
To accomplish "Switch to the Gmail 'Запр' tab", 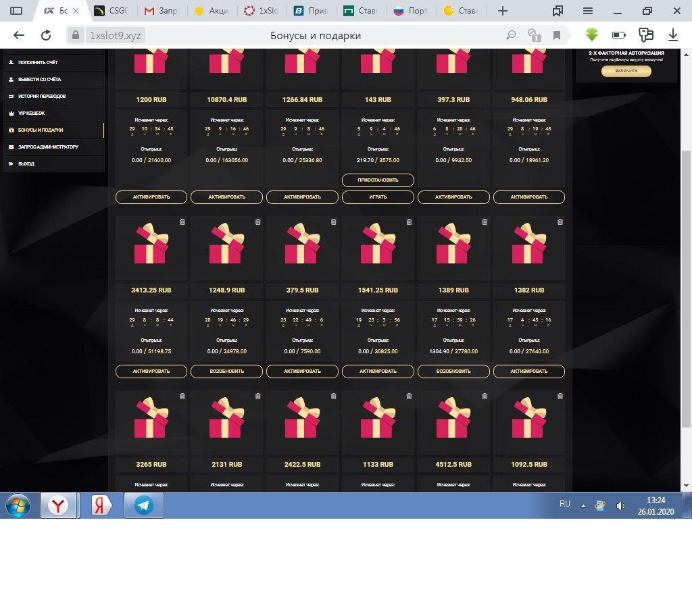I will [162, 11].
